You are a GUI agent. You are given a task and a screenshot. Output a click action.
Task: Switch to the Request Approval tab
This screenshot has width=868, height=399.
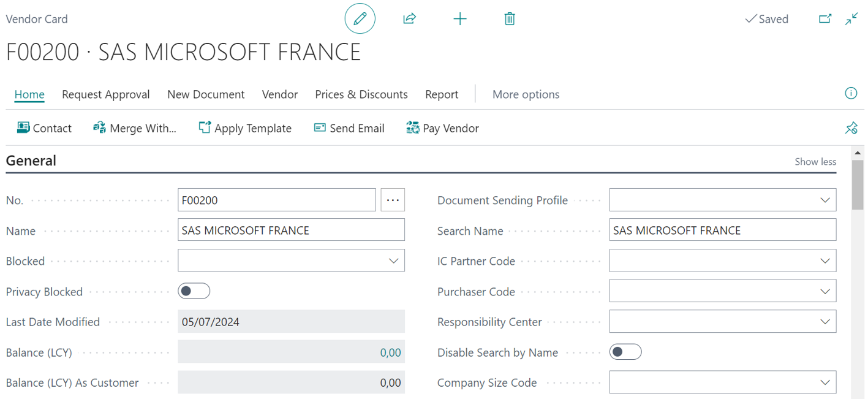(105, 94)
